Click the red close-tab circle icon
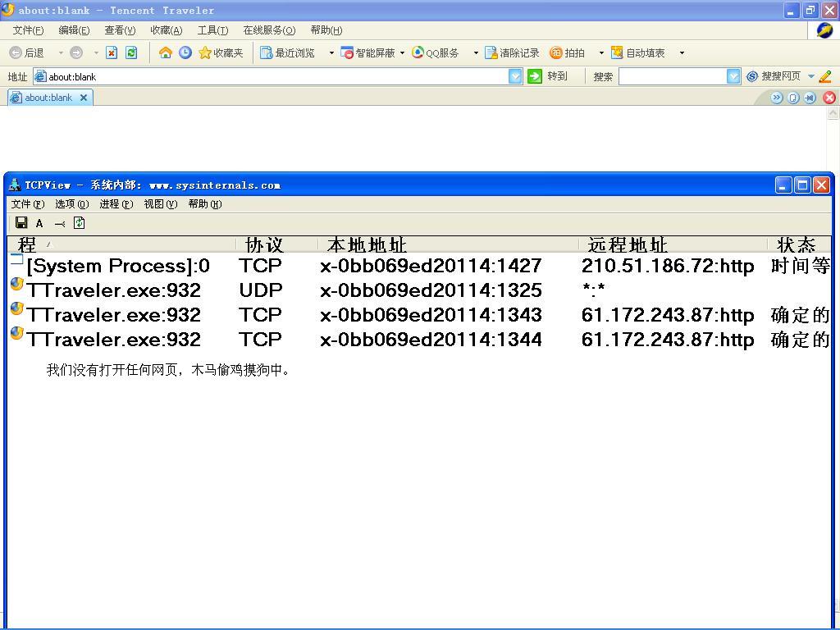This screenshot has height=630, width=840. [x=829, y=98]
